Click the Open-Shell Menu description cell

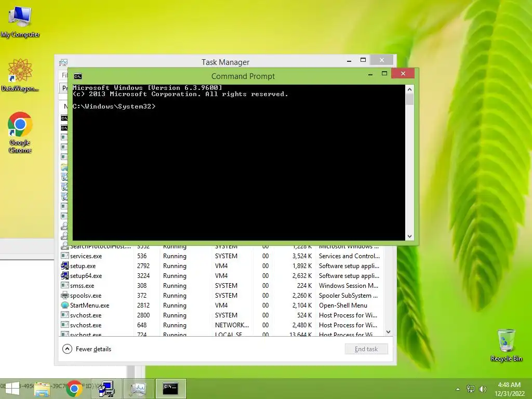tap(343, 305)
